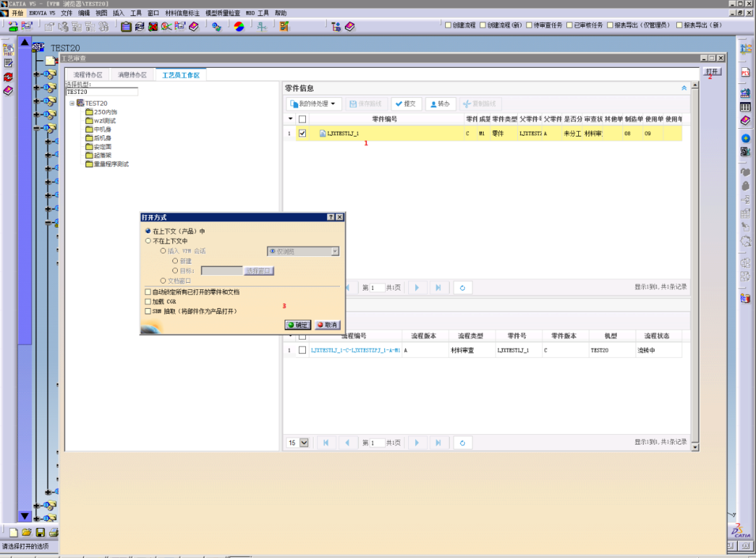Check 自动锁定所有已打开的零件和文档
This screenshot has height=558, width=756.
coord(148,292)
